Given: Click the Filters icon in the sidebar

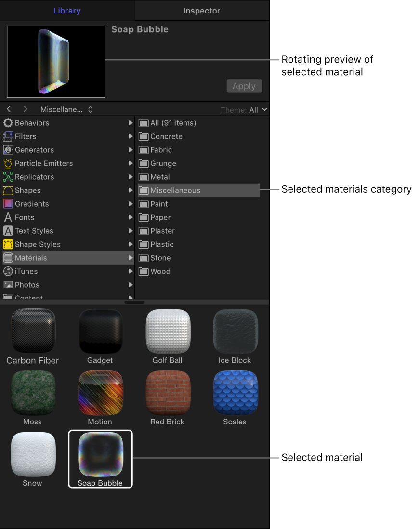Looking at the screenshot, I should [x=8, y=136].
